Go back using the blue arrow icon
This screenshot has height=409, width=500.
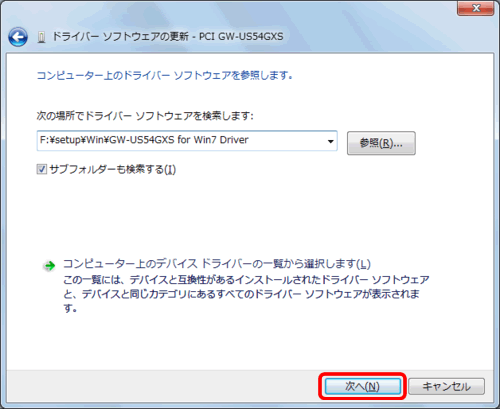[x=18, y=37]
